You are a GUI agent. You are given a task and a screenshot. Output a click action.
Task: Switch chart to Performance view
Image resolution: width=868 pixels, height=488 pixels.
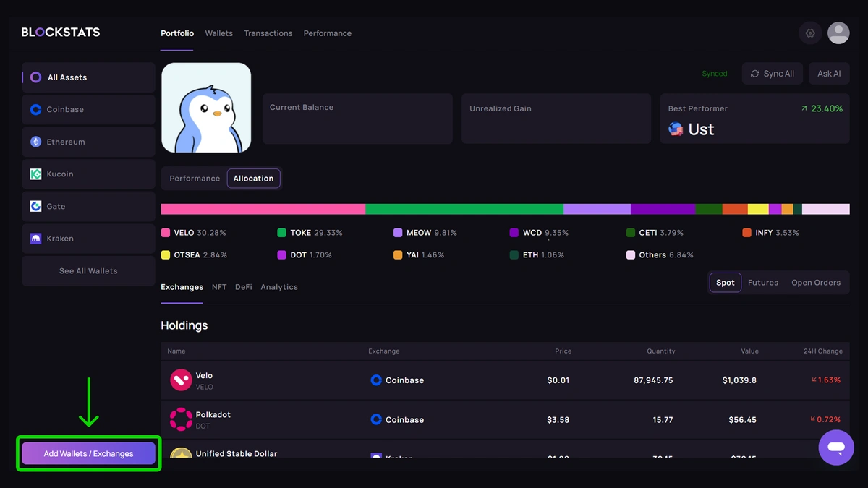click(x=195, y=179)
